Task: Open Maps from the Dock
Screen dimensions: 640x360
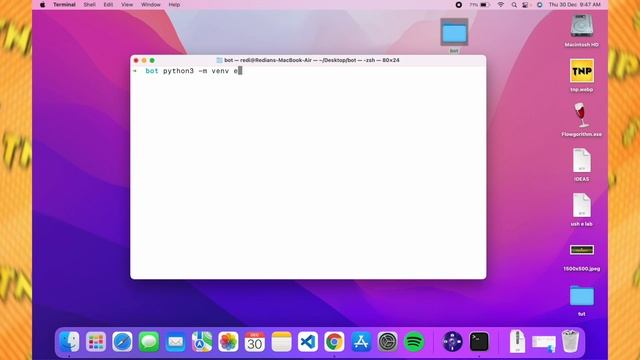Action: 202,342
